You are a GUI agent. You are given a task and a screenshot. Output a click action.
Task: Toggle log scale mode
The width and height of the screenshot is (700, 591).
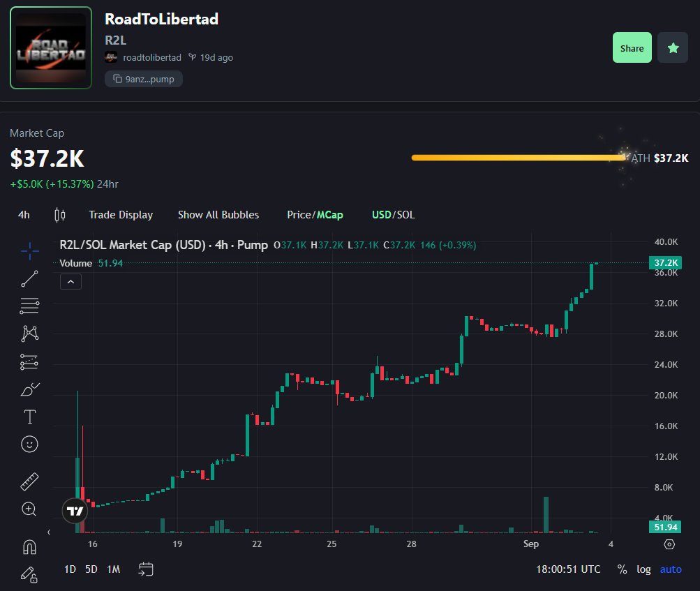(643, 569)
